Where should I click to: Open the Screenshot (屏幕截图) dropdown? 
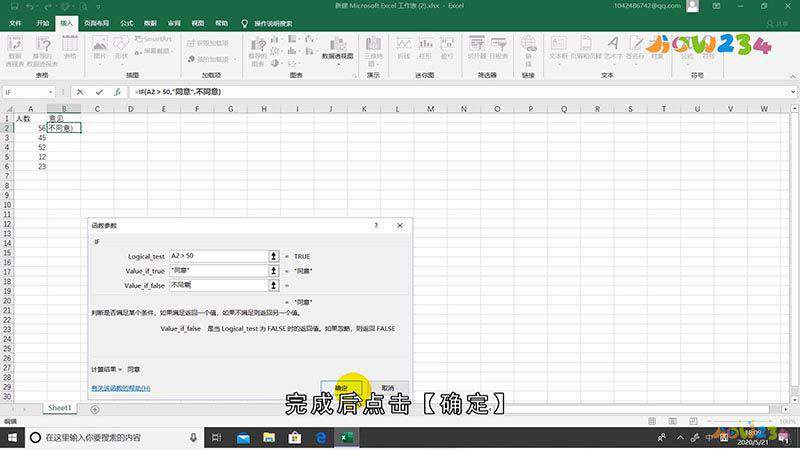(155, 52)
